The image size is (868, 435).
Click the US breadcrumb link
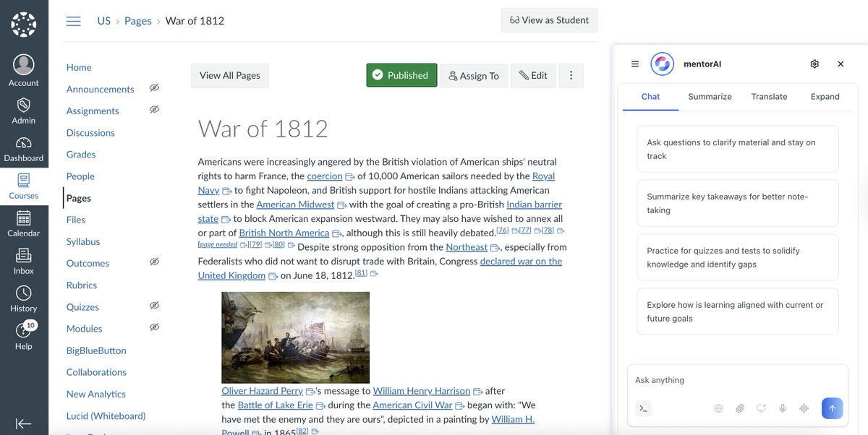pyautogui.click(x=104, y=20)
